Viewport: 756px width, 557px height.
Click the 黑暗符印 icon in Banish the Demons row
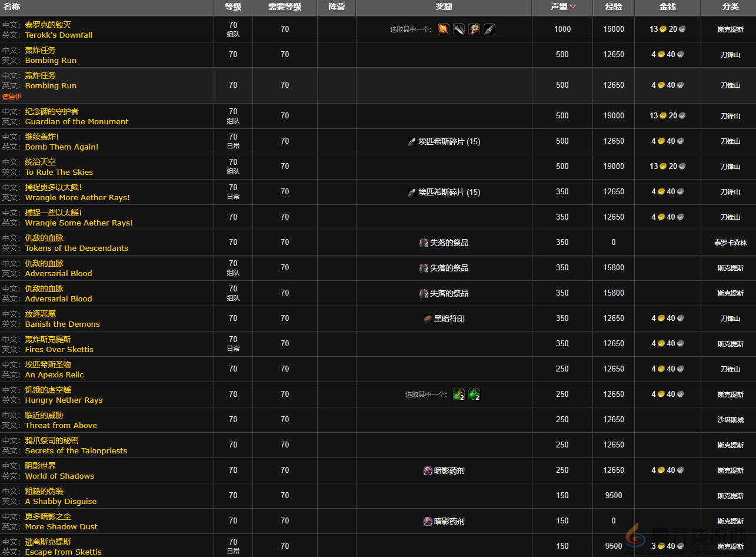tap(428, 319)
